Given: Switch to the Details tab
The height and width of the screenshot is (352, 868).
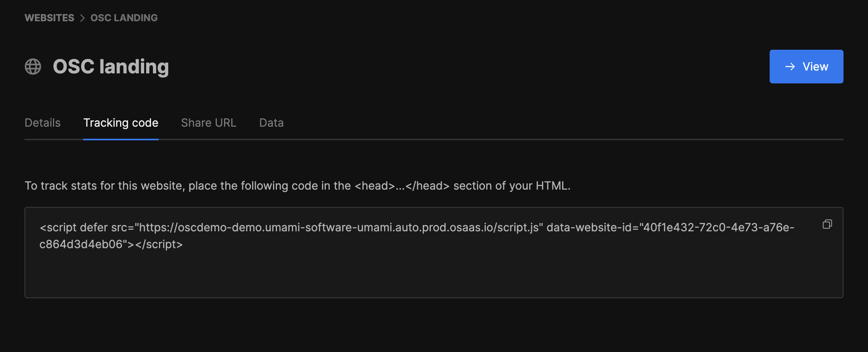Looking at the screenshot, I should coord(43,123).
